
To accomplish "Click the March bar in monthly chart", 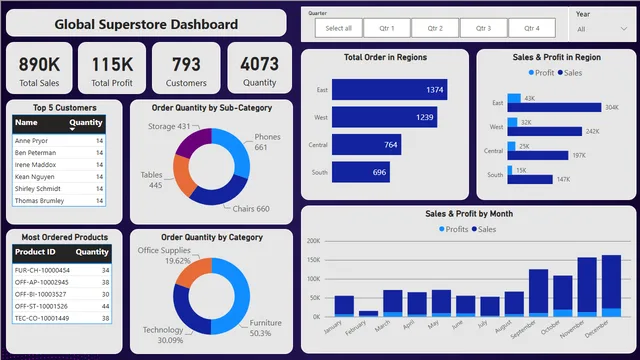I will click(x=393, y=303).
